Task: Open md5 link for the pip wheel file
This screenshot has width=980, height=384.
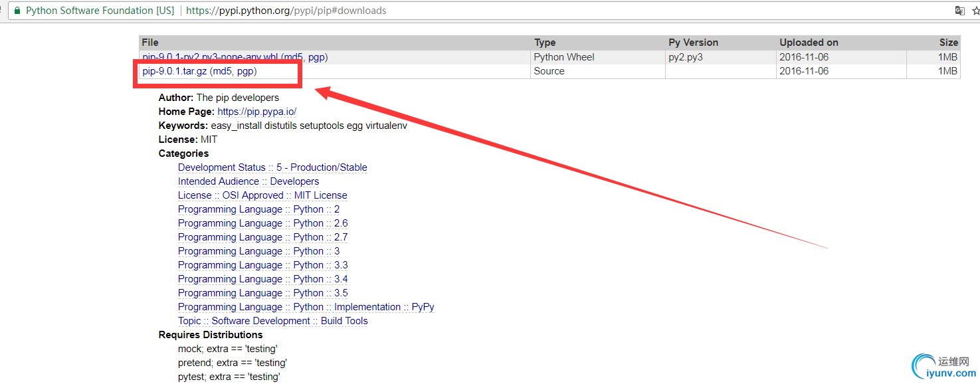Action: (x=293, y=57)
